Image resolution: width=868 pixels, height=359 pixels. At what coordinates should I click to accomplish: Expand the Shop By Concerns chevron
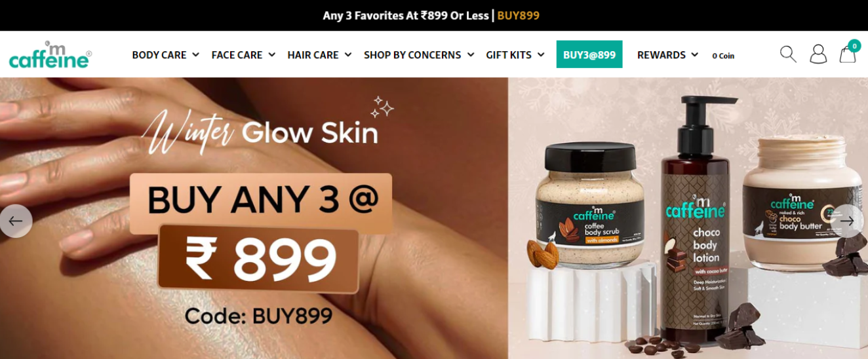[x=470, y=55]
